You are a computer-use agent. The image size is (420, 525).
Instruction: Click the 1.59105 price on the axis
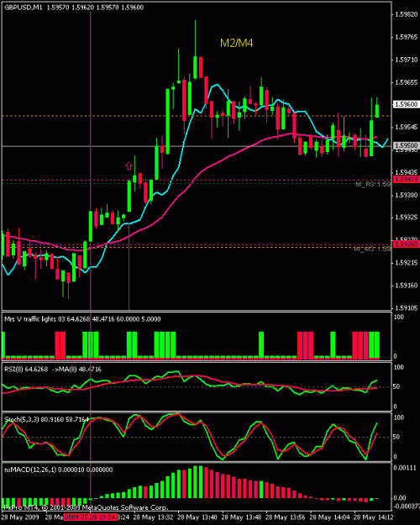coord(407,307)
